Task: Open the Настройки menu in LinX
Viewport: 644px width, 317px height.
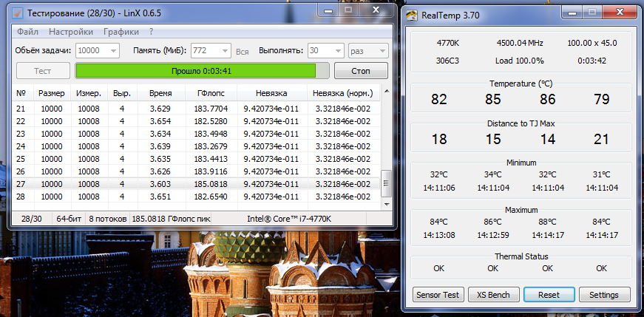Action: tap(71, 32)
